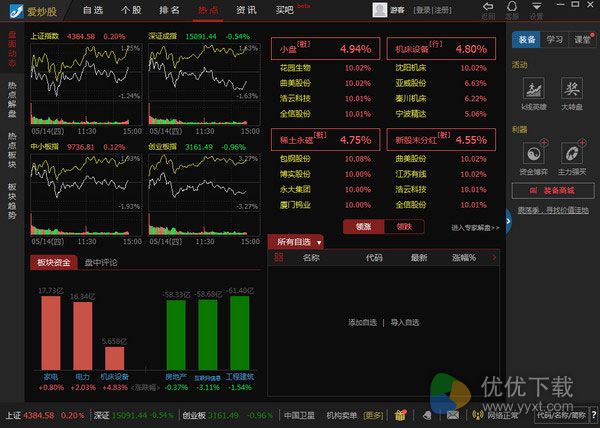Open the 资讯 menu
600x428 pixels.
click(246, 10)
